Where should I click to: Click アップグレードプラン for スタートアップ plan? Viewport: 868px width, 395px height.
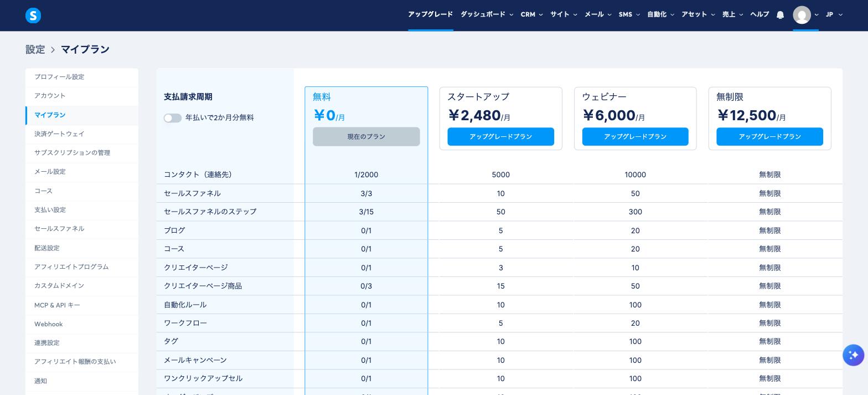point(500,137)
